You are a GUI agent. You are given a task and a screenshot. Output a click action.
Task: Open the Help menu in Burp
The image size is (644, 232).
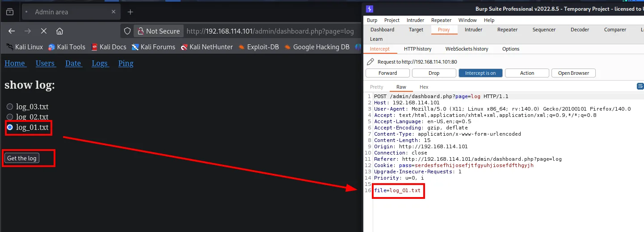pyautogui.click(x=489, y=20)
